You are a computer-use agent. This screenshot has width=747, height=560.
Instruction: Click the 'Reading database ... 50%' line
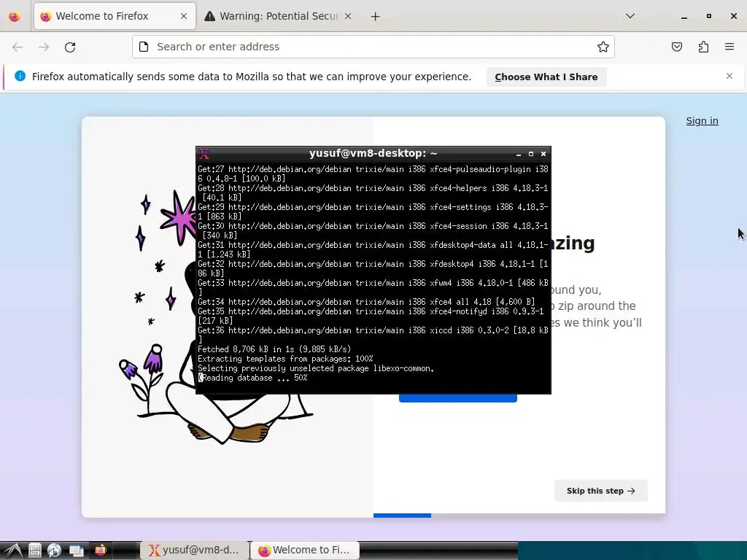pos(253,378)
